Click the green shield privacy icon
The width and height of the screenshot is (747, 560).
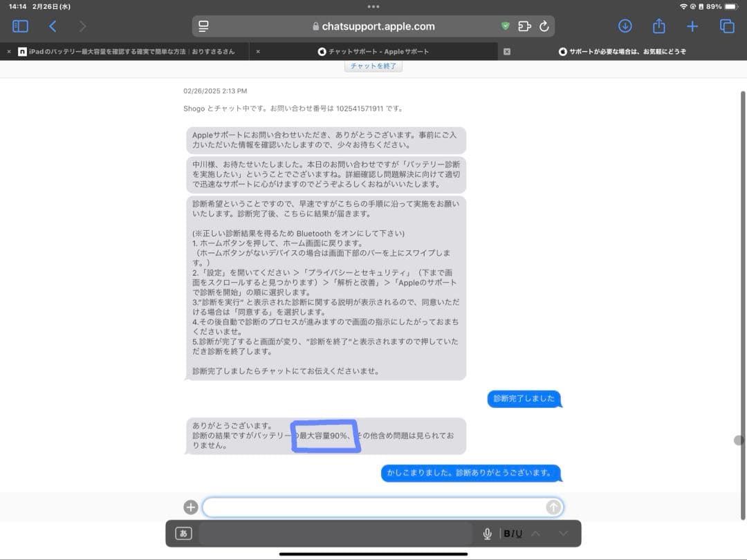(x=506, y=26)
